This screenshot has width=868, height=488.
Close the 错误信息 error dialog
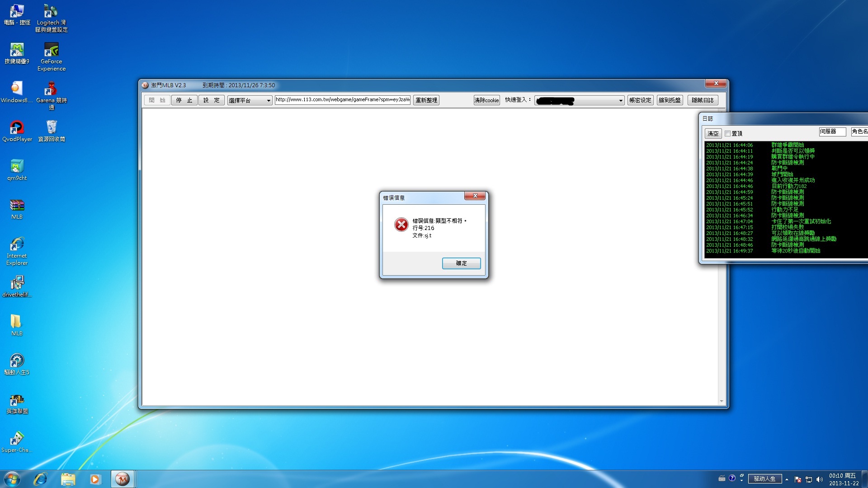tap(475, 196)
